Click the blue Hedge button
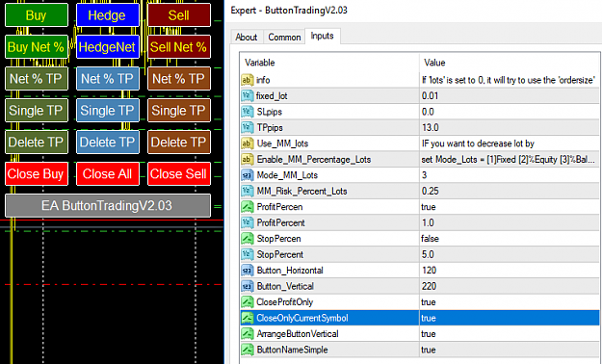Screen dimensions: 602x364 coord(108,15)
